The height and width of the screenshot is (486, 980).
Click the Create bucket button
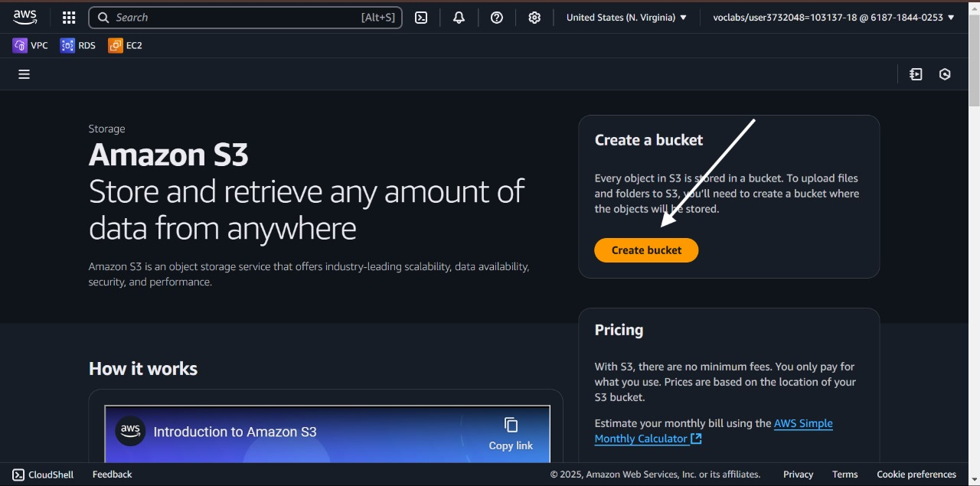(x=646, y=250)
